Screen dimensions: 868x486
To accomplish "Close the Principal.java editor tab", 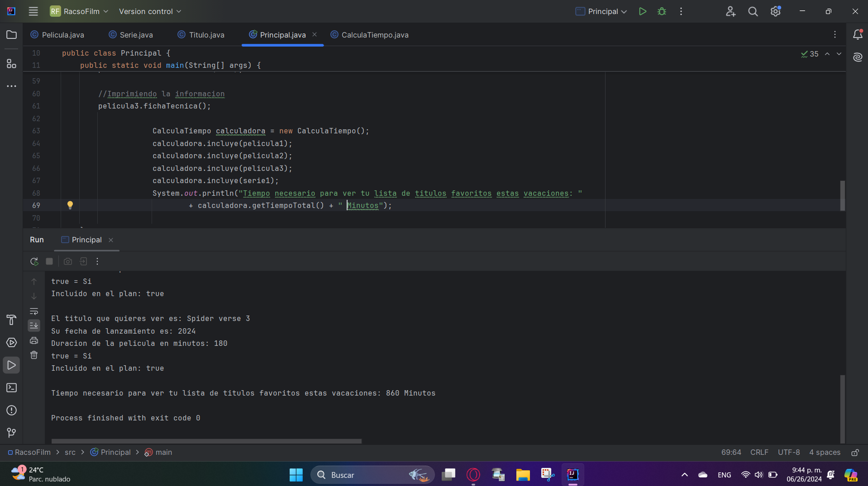I will tap(315, 34).
